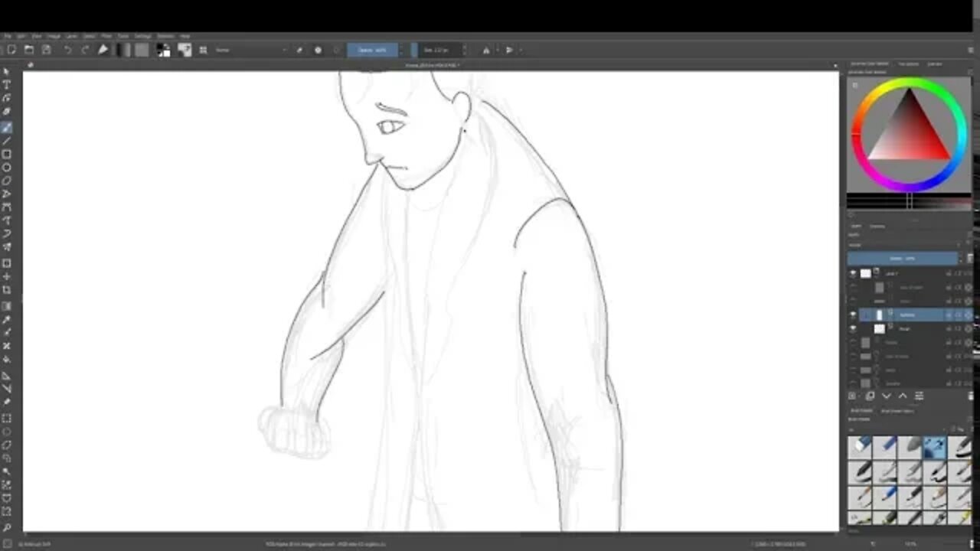Screen dimensions: 980x551
Task: Select the Edit Shapes tool
Action: 7,98
